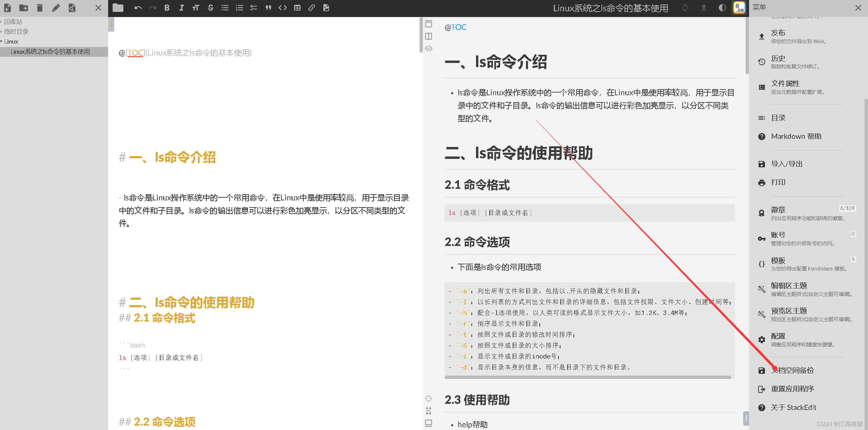The image size is (868, 430).
Task: Click the preview pane vertical scrollbar
Action: [747, 46]
